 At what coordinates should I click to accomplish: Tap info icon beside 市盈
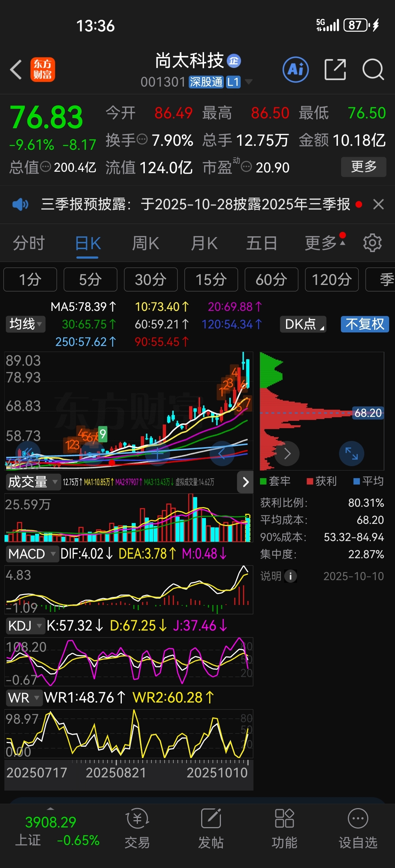247,167
